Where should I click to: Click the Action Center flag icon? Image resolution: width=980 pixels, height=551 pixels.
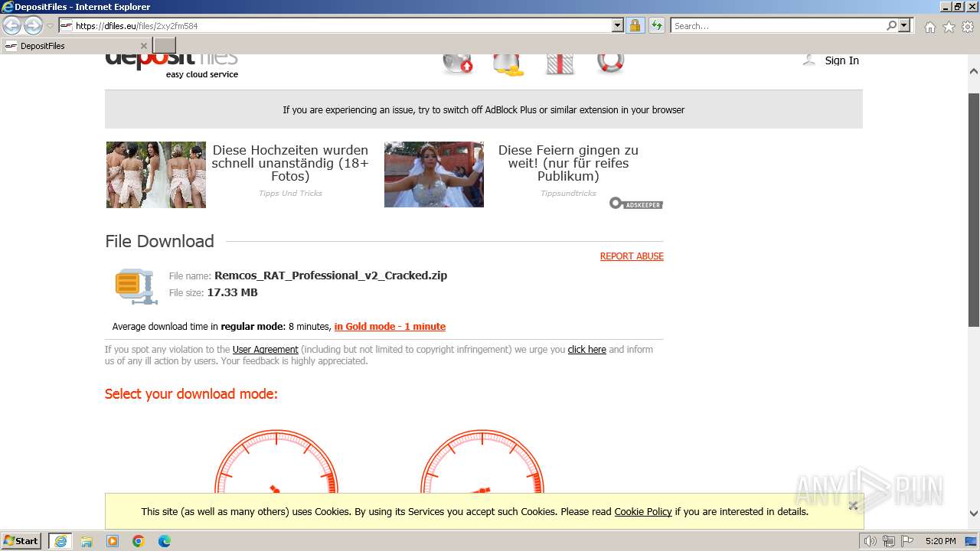tap(906, 541)
